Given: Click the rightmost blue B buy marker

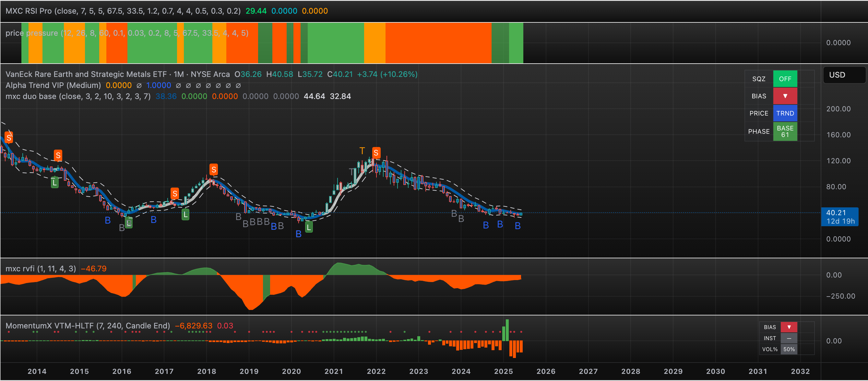Looking at the screenshot, I should coord(517,226).
